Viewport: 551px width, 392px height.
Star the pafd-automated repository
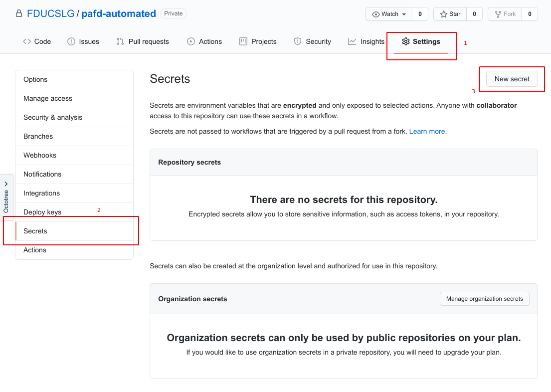pos(450,14)
